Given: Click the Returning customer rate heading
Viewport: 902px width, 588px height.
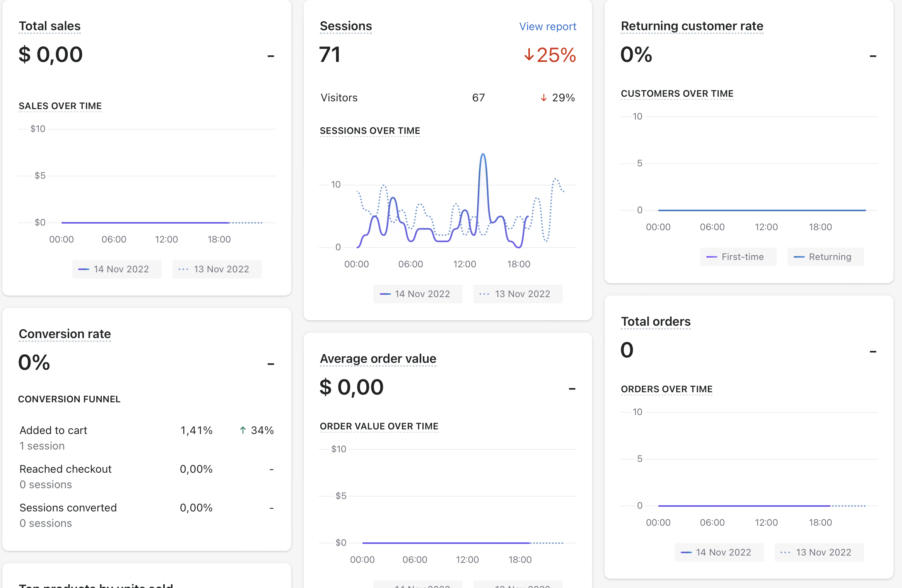Looking at the screenshot, I should 692,26.
